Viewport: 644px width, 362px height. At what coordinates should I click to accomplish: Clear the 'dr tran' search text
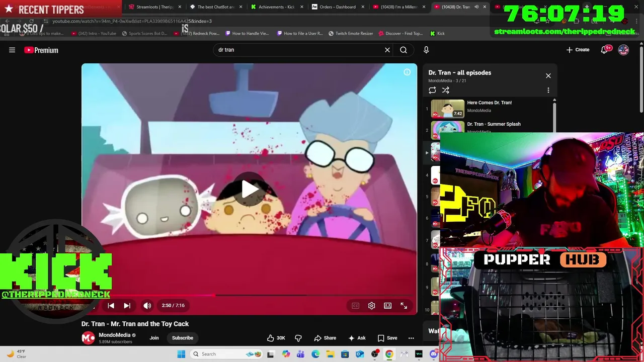point(387,50)
